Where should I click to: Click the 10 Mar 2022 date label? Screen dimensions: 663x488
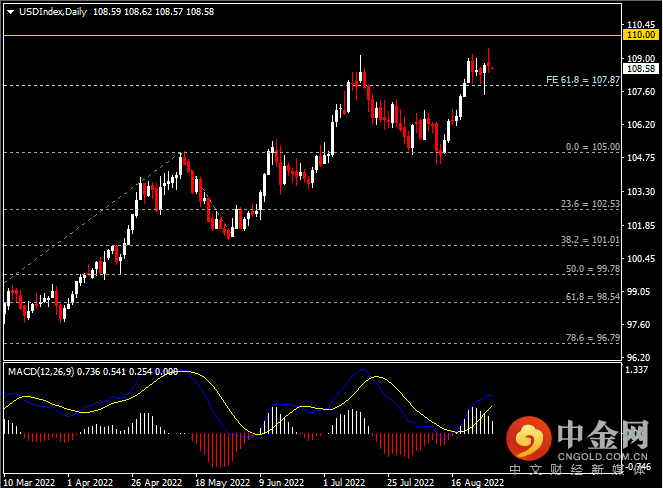[29, 483]
